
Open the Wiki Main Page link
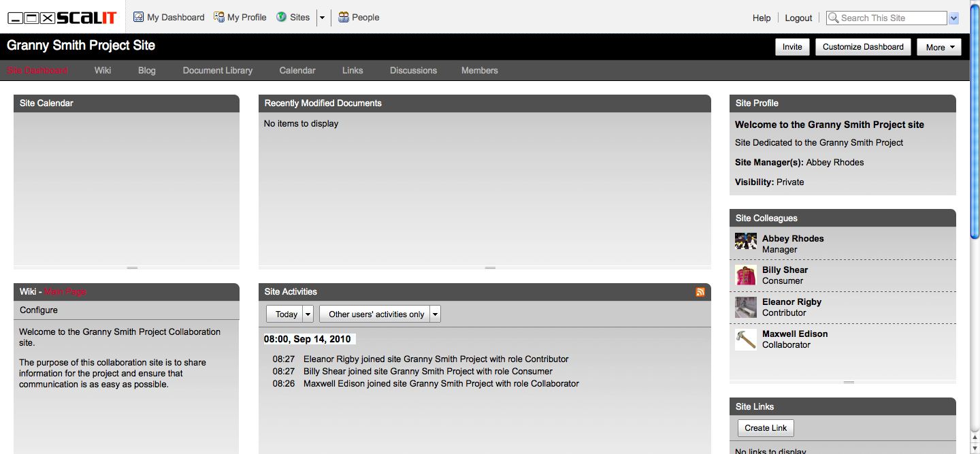point(65,291)
